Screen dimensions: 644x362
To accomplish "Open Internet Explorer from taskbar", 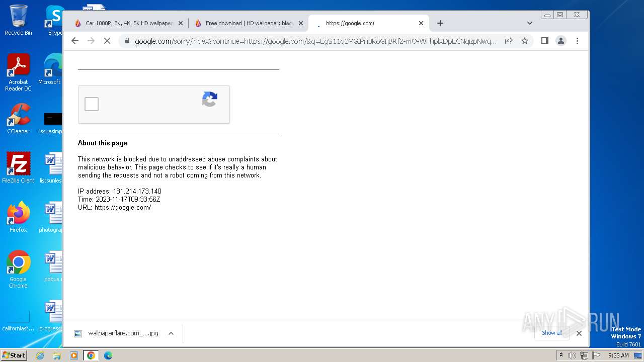I will pos(40,355).
